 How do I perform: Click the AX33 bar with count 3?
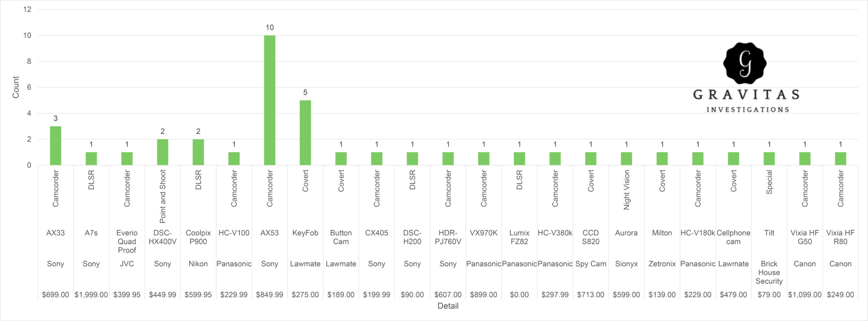pos(56,146)
